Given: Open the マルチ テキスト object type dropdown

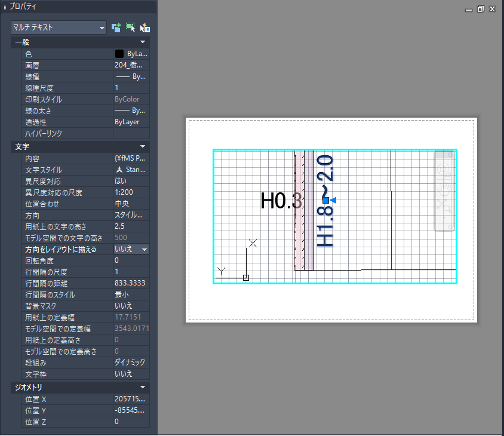Looking at the screenshot, I should [x=59, y=27].
